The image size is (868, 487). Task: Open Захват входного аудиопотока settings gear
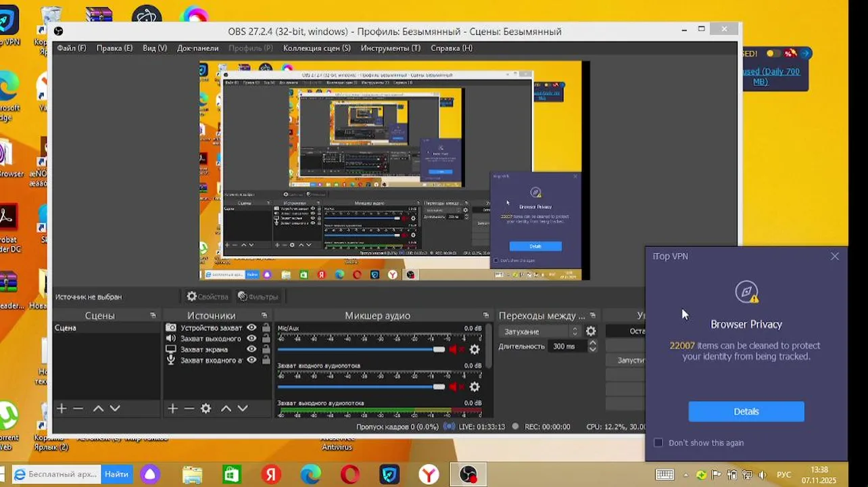tap(475, 387)
